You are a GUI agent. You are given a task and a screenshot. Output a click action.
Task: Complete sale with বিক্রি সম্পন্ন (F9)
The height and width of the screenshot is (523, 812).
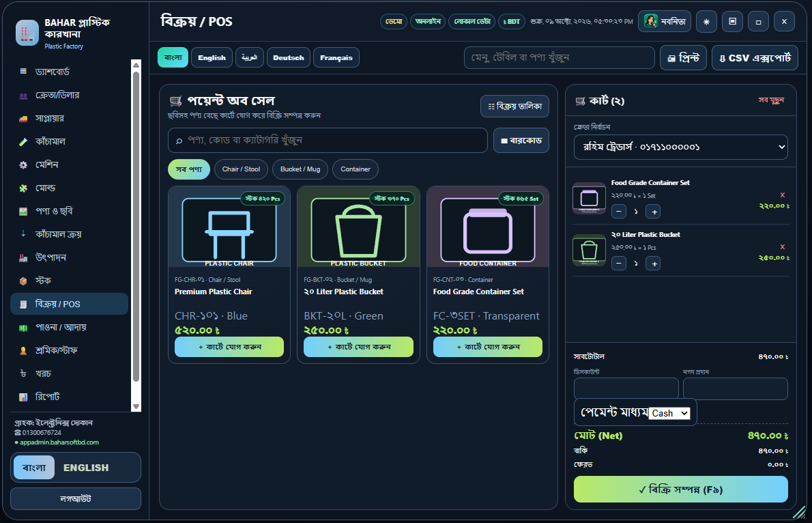coord(680,490)
